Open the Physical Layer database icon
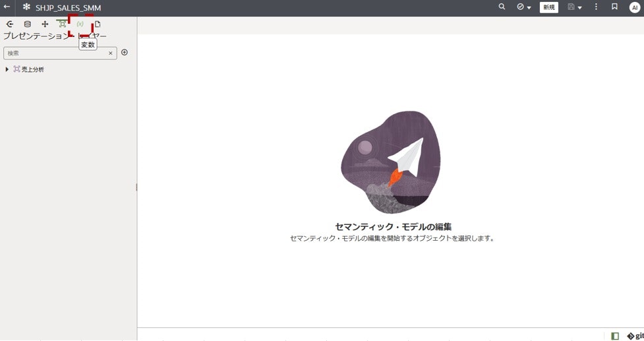The image size is (644, 341). tap(28, 24)
